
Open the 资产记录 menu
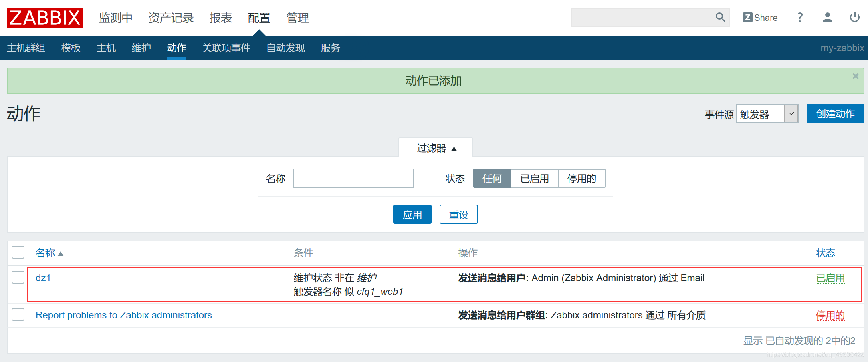pos(171,18)
